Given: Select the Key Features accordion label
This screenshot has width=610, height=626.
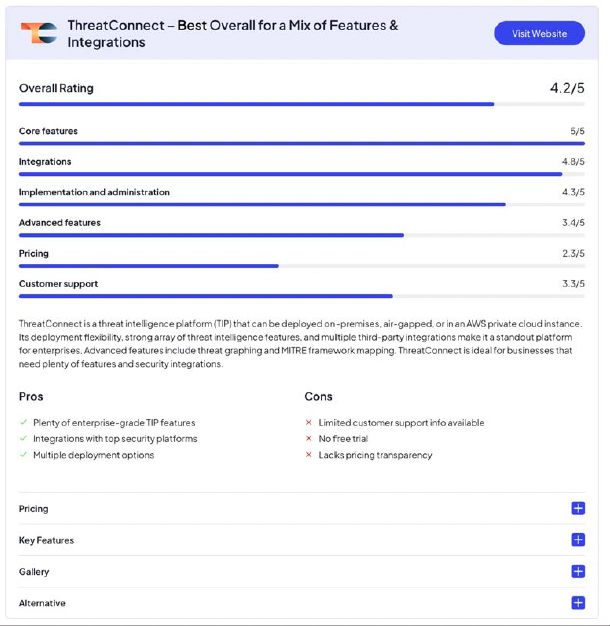Looking at the screenshot, I should pos(46,540).
